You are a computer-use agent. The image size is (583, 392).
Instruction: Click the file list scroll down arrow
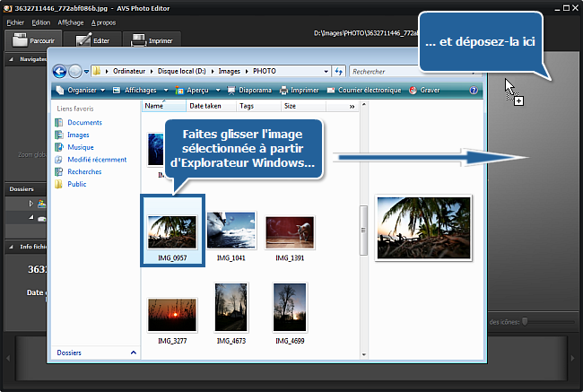click(x=363, y=354)
